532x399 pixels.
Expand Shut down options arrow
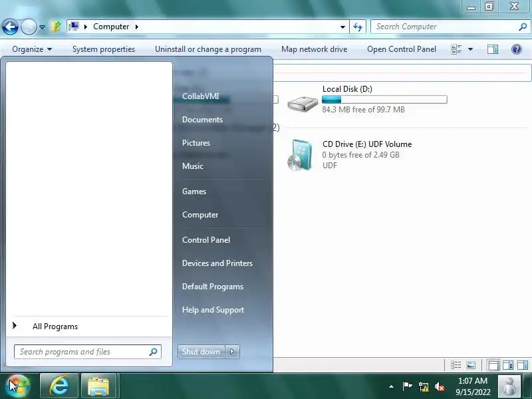point(232,352)
